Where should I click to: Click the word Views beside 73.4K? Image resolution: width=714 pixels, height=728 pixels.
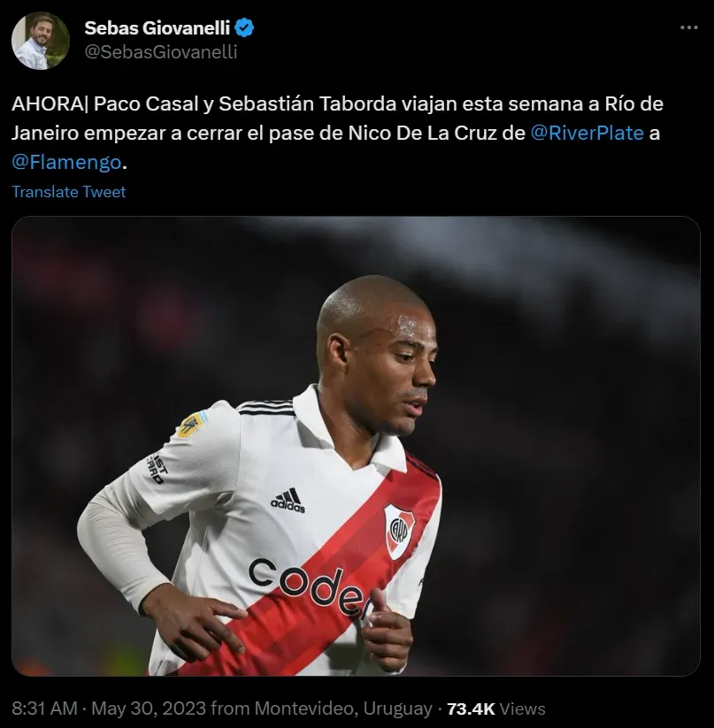522,709
